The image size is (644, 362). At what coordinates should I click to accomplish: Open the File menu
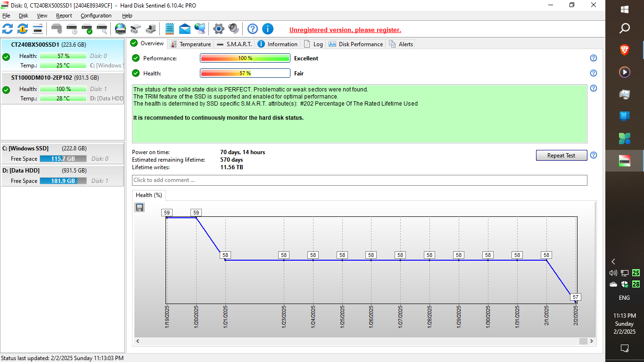[6, 16]
